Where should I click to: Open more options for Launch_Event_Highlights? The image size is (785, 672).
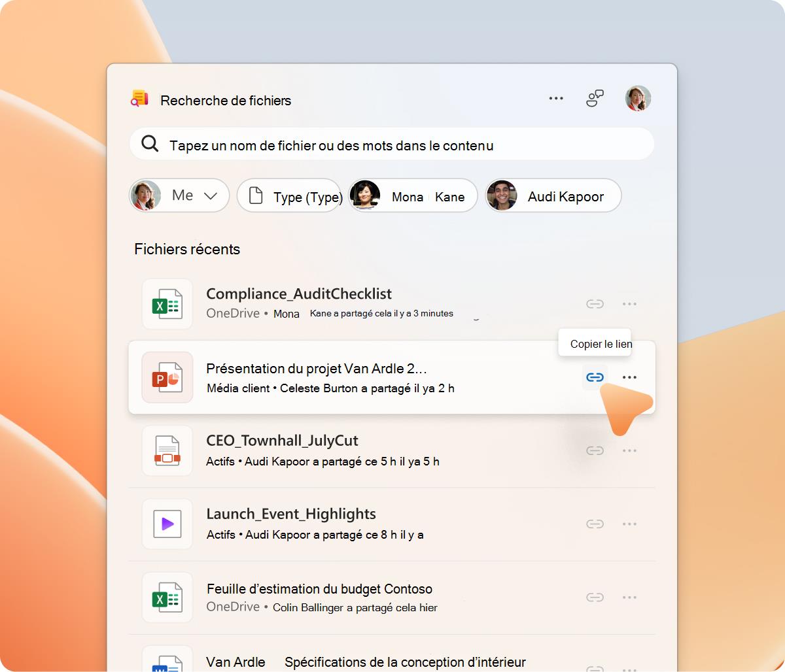coord(629,524)
